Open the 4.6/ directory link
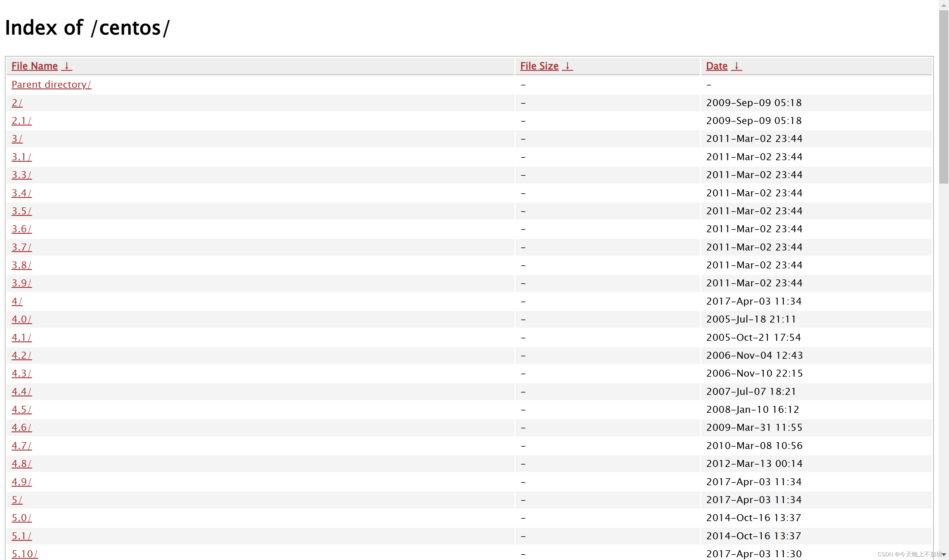 [x=22, y=427]
